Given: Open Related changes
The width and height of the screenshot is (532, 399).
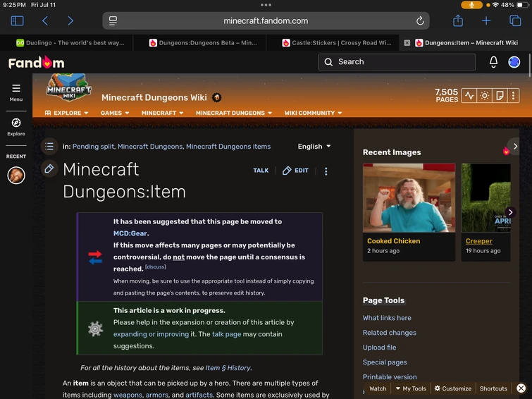Looking at the screenshot, I should coord(389,333).
